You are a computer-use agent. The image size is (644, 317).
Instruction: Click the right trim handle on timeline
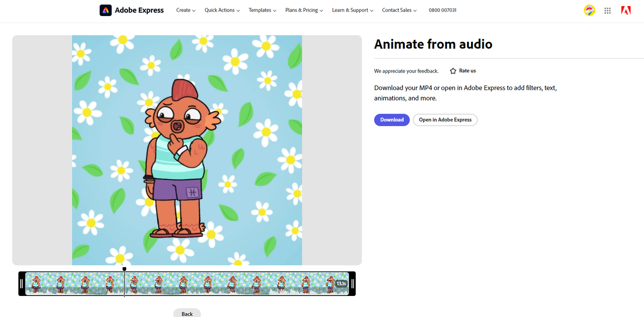pos(352,284)
